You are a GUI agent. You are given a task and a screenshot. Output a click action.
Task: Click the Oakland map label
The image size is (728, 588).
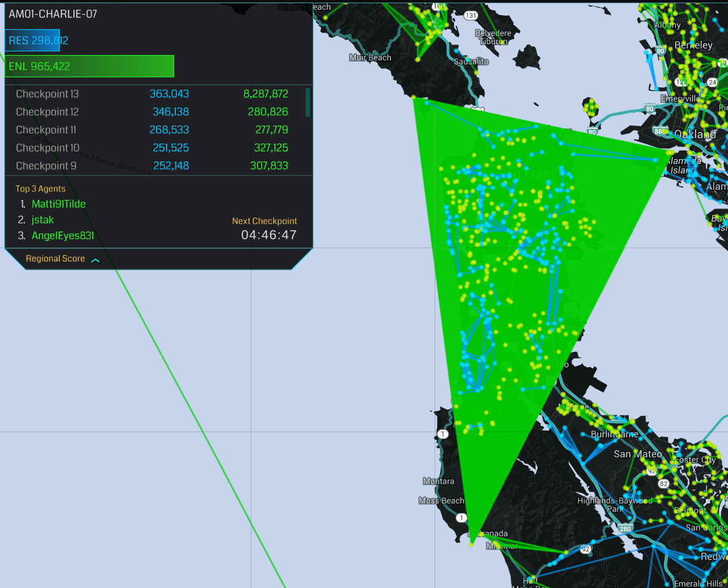[x=695, y=134]
